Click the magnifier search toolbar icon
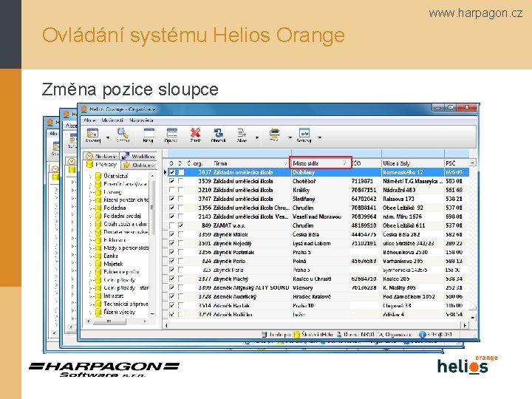 [123, 133]
